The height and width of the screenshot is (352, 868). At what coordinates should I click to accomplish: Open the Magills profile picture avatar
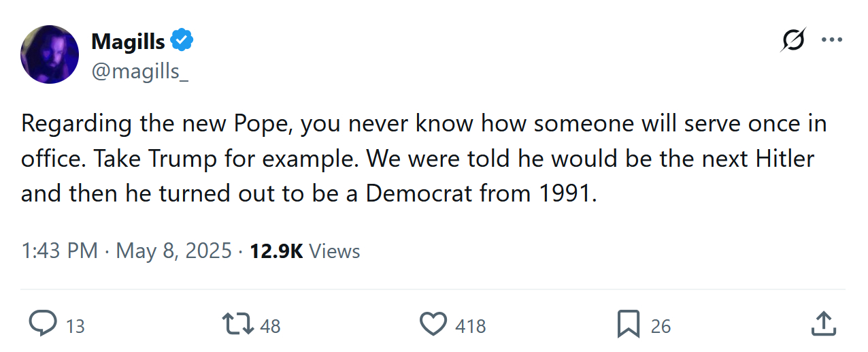click(x=50, y=54)
